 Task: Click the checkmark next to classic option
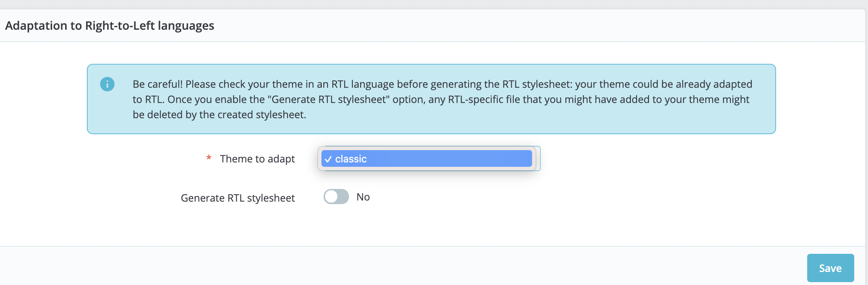tap(329, 158)
